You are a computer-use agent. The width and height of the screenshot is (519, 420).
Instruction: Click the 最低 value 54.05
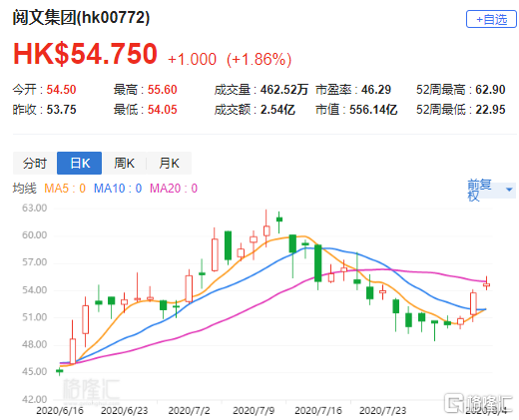click(x=163, y=110)
